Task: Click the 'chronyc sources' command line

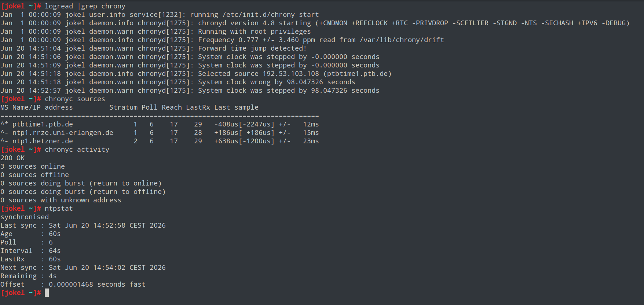Action: 75,99
